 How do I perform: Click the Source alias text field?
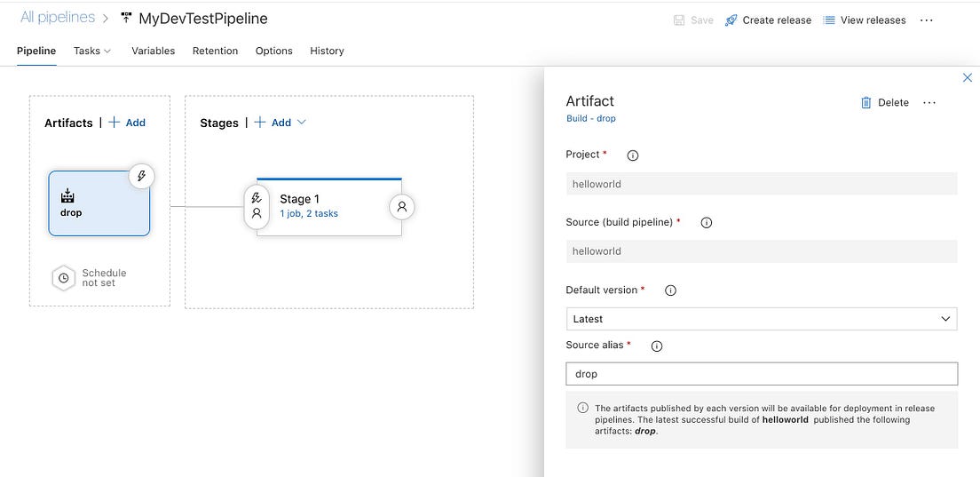click(x=761, y=374)
